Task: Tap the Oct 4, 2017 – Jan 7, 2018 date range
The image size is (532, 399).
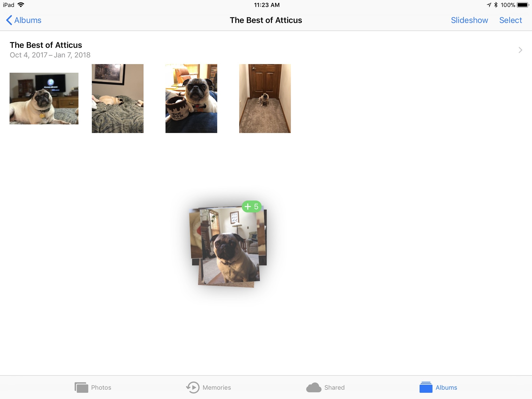Action: pyautogui.click(x=50, y=55)
